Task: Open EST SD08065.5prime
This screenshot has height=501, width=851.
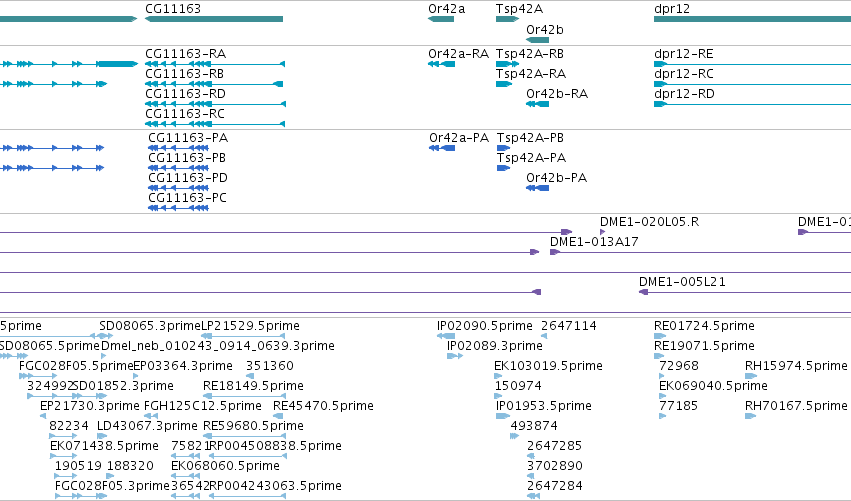Action: [x=49, y=346]
